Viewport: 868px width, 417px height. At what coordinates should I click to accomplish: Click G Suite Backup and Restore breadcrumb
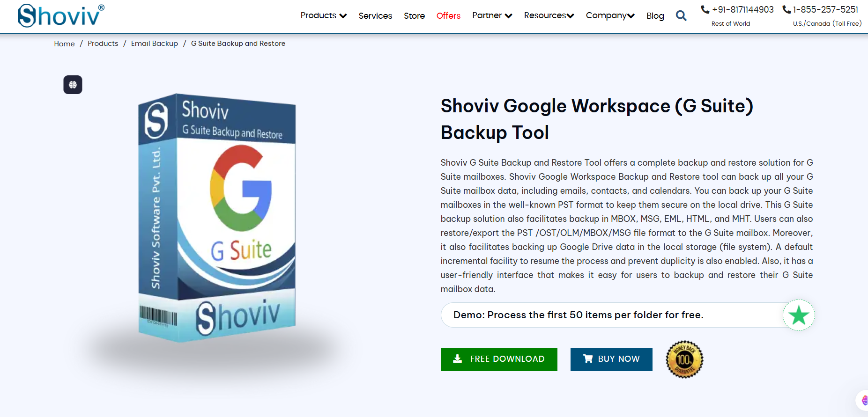tap(238, 44)
